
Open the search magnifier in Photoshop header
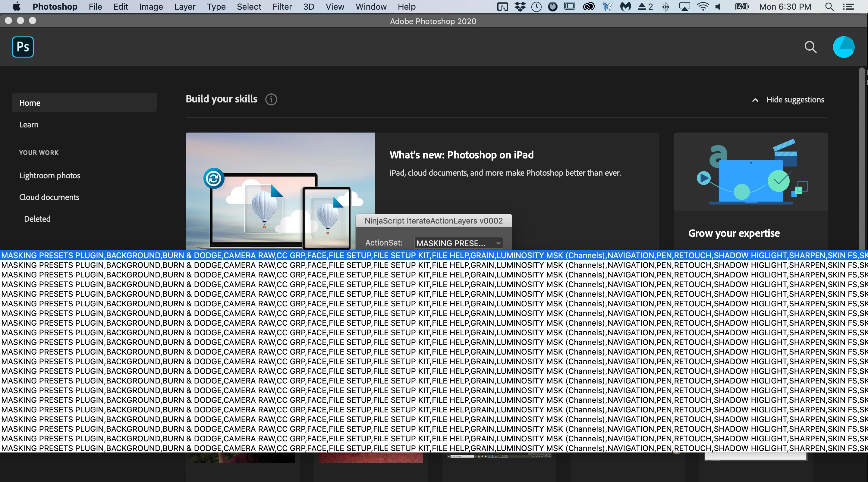pyautogui.click(x=810, y=47)
